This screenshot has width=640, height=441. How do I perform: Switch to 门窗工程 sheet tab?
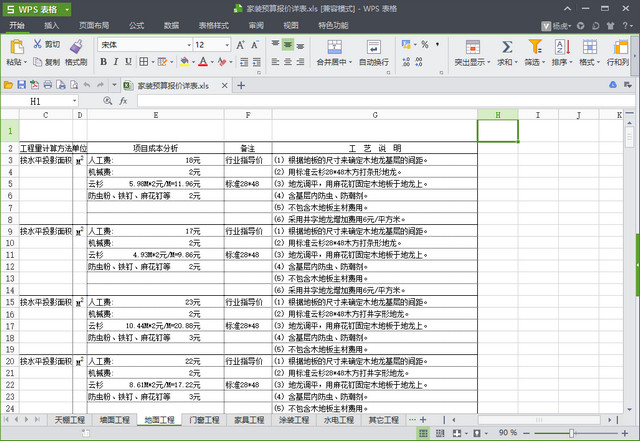coord(204,420)
